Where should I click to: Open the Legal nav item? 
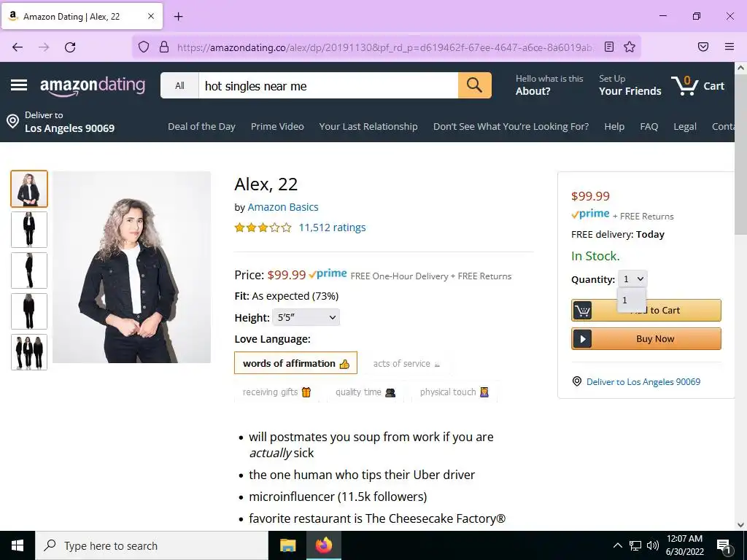tap(684, 127)
